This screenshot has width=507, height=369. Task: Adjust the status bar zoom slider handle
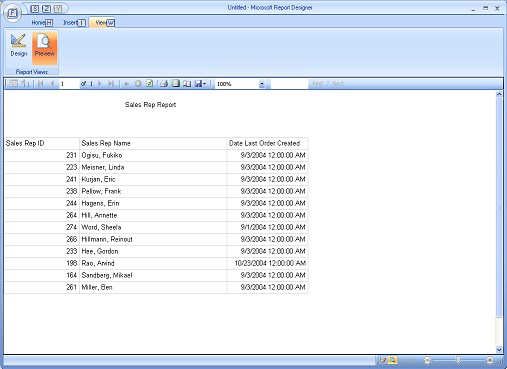pyautogui.click(x=458, y=360)
